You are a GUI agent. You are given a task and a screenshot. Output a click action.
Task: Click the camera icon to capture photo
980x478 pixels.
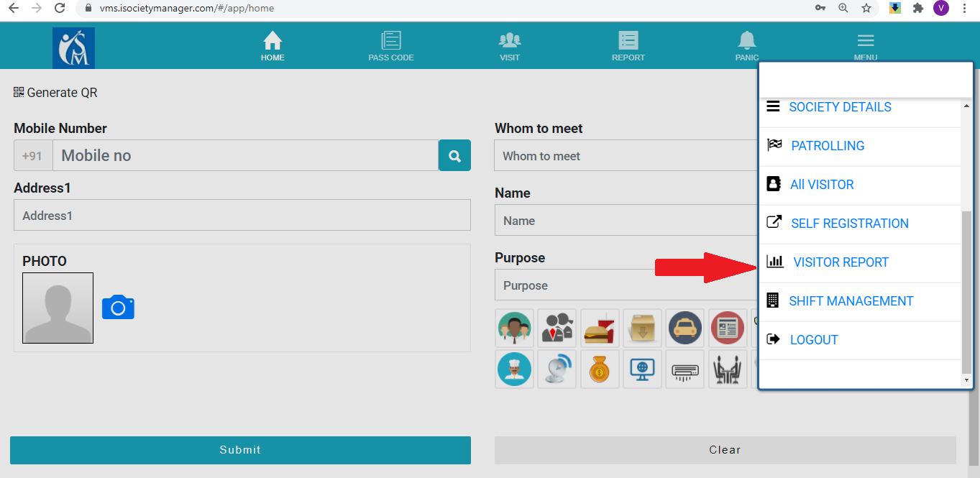pos(118,307)
